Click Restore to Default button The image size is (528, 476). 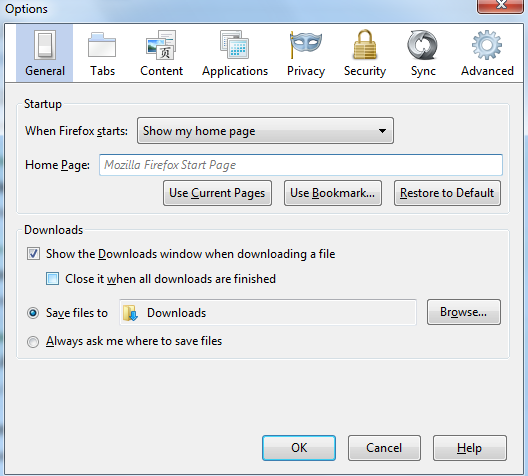tap(447, 193)
